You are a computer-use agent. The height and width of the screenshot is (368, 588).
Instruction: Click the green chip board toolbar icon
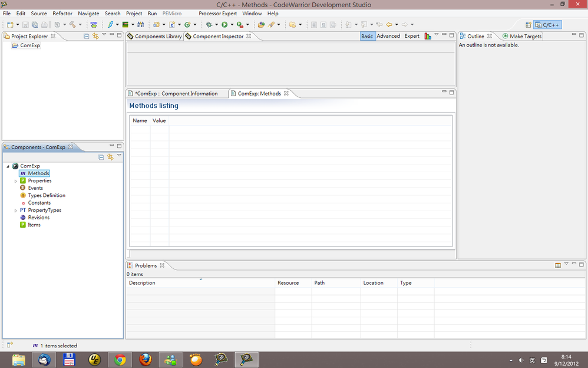click(125, 25)
